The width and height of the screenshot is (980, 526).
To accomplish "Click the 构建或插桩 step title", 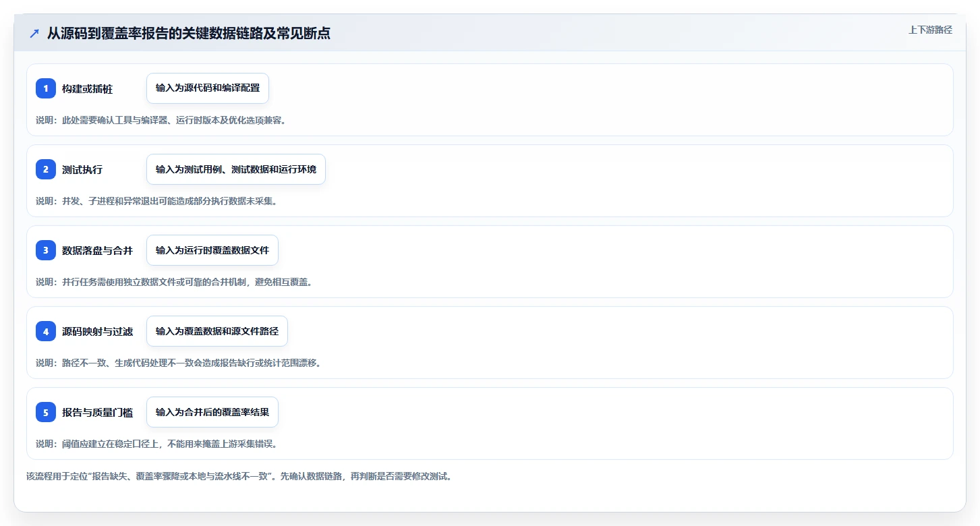I will 87,89.
